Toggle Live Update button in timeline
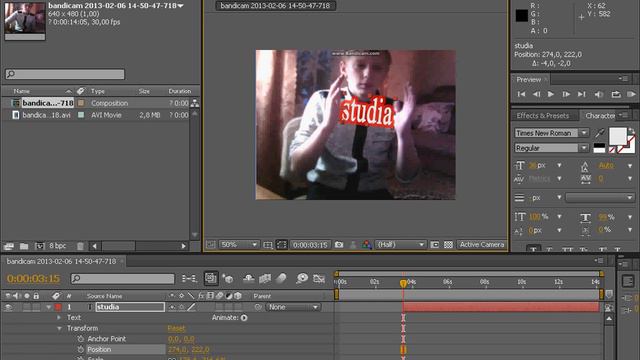 click(x=211, y=278)
